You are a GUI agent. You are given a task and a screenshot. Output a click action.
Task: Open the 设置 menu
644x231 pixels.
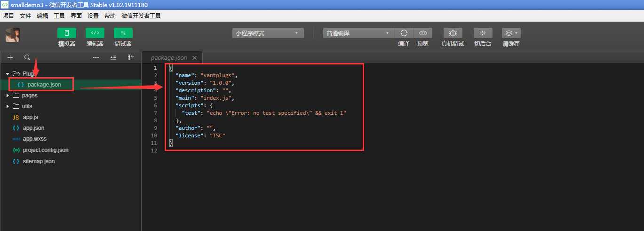pyautogui.click(x=93, y=16)
